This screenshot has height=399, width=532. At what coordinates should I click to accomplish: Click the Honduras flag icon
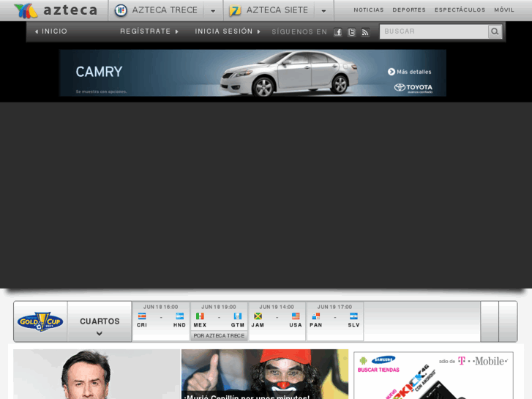click(179, 316)
